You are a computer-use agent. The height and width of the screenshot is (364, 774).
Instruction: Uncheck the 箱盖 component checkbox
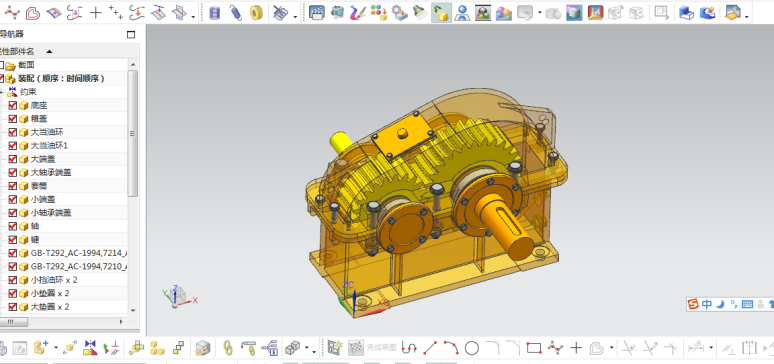tap(13, 119)
